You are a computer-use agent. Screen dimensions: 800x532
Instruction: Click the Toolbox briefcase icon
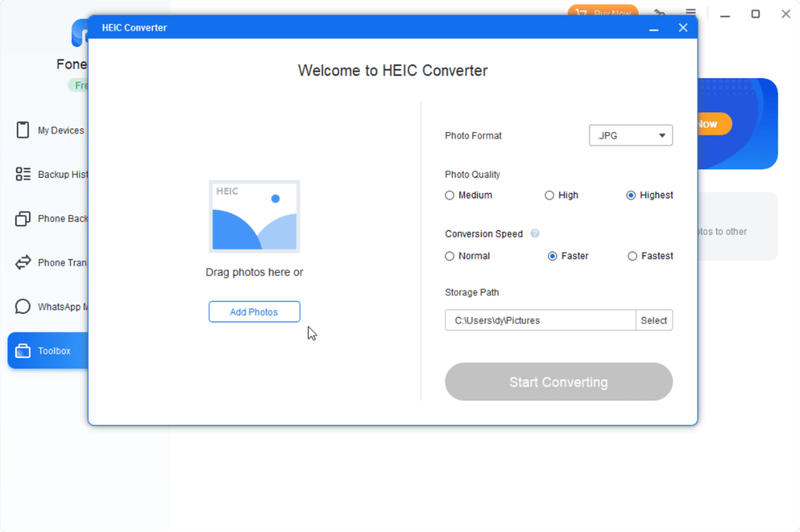[x=23, y=351]
